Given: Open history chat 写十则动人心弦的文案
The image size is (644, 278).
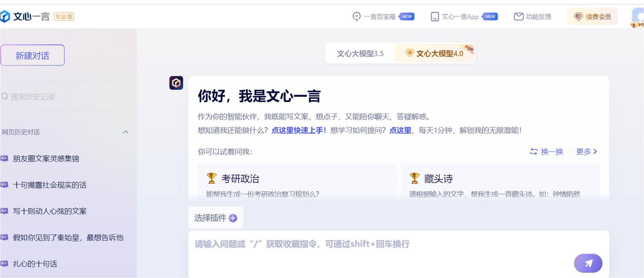Looking at the screenshot, I should coord(50,211).
